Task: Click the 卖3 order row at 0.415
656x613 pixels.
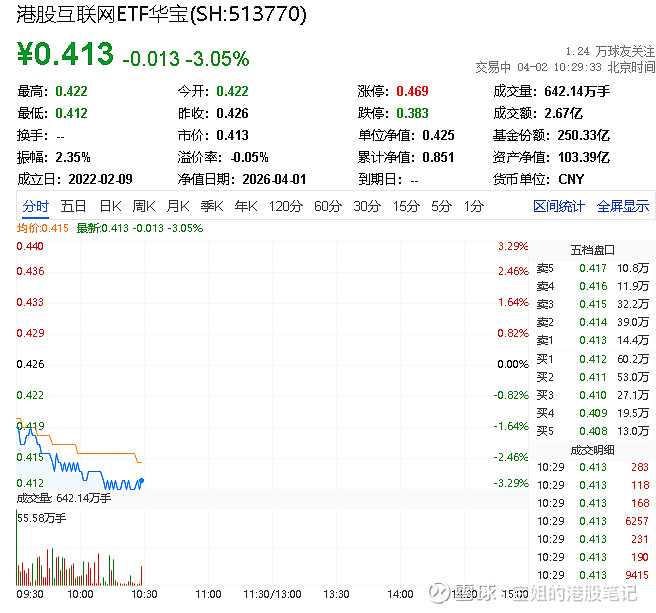Action: pyautogui.click(x=592, y=304)
